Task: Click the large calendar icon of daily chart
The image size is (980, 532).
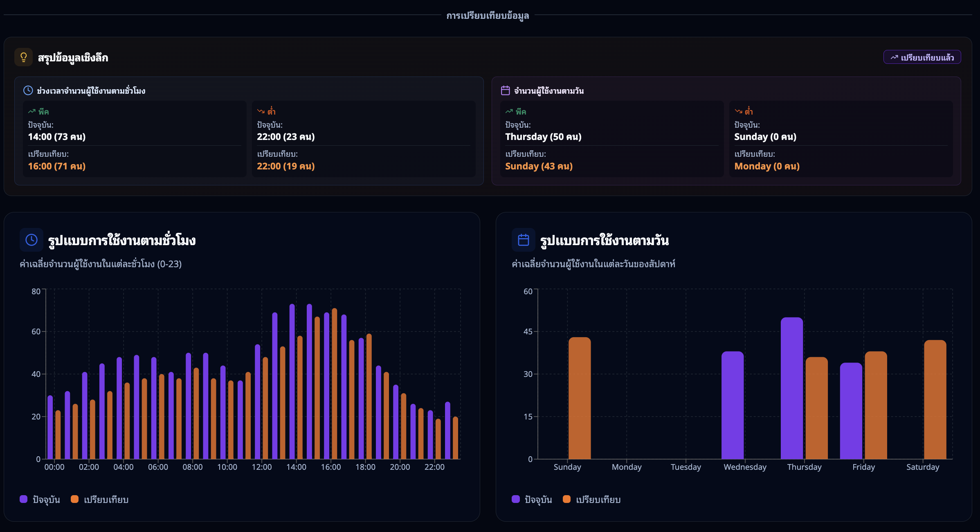Action: [x=523, y=240]
